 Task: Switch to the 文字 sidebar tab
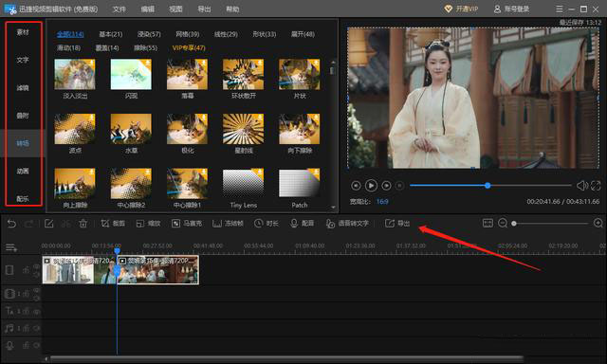[x=23, y=60]
